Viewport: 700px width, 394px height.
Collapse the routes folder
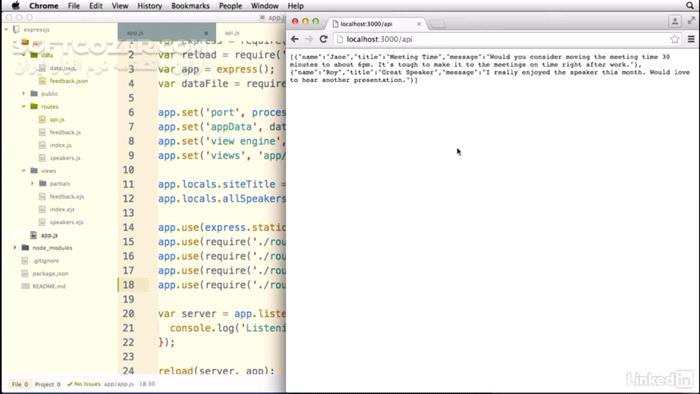pos(24,107)
